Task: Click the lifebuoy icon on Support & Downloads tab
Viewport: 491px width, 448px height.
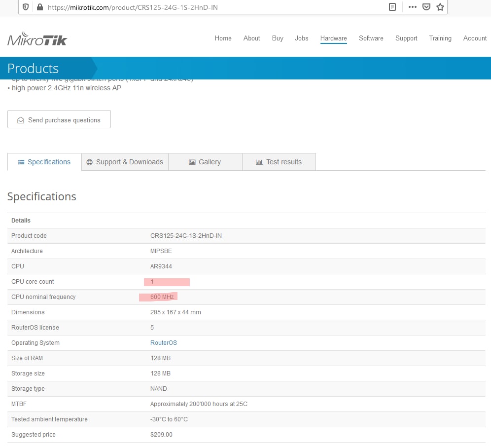Action: (90, 162)
